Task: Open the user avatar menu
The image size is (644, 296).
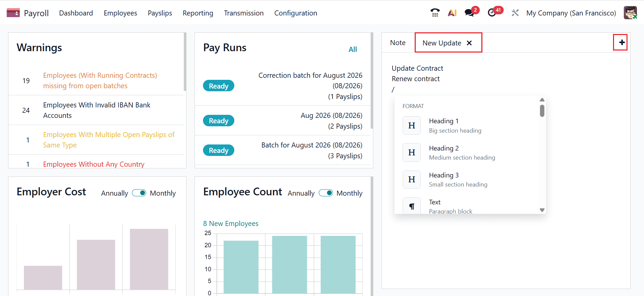Action: [x=630, y=13]
